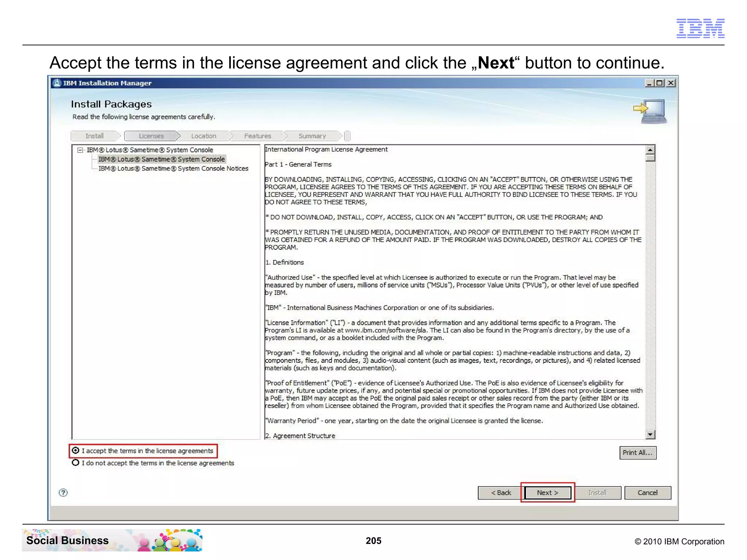Click the disabled Install button
The width and height of the screenshot is (747, 560).
[597, 493]
